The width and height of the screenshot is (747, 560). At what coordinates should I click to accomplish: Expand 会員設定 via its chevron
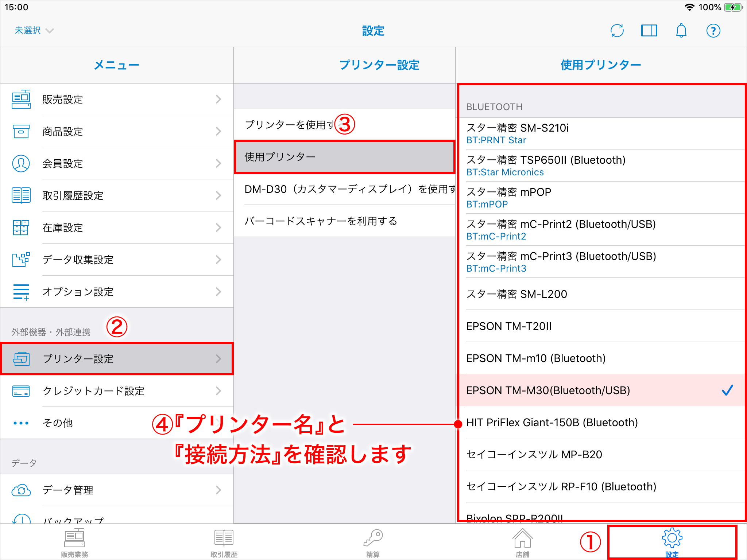point(218,163)
